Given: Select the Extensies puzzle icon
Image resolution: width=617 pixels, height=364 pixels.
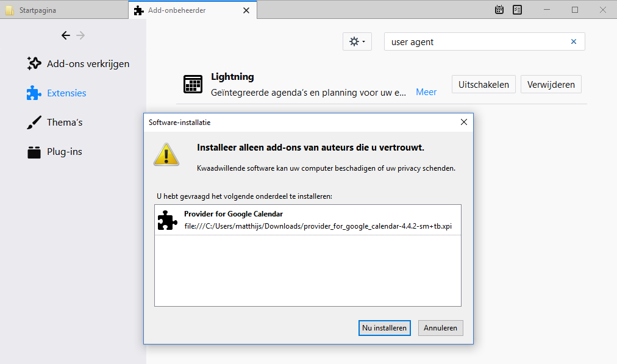Looking at the screenshot, I should click(34, 93).
